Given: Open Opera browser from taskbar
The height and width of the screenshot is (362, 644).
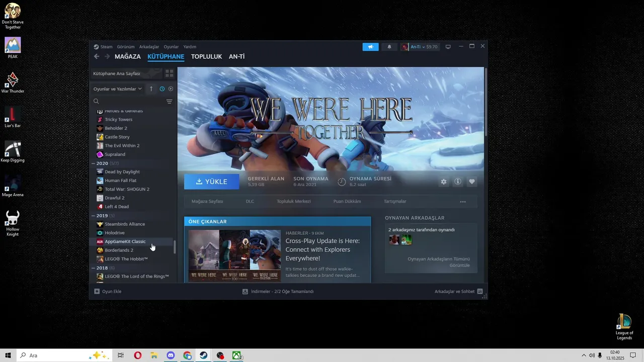Looking at the screenshot, I should [137, 355].
